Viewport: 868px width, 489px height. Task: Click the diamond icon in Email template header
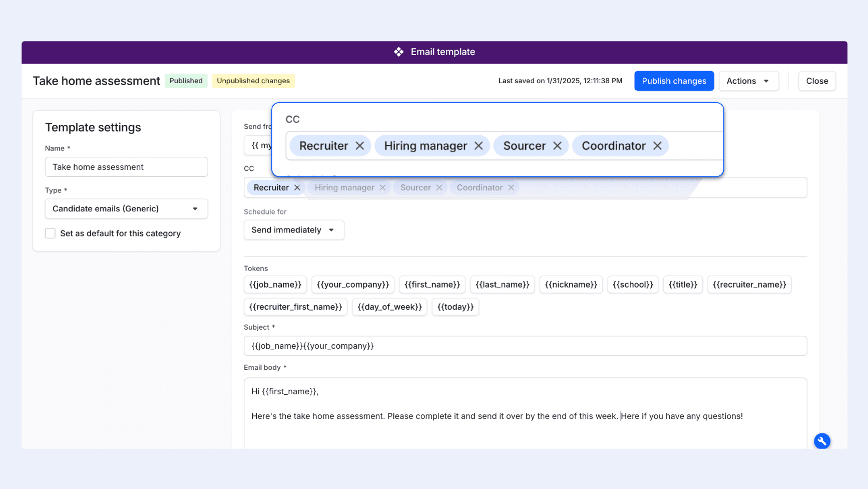click(x=398, y=52)
